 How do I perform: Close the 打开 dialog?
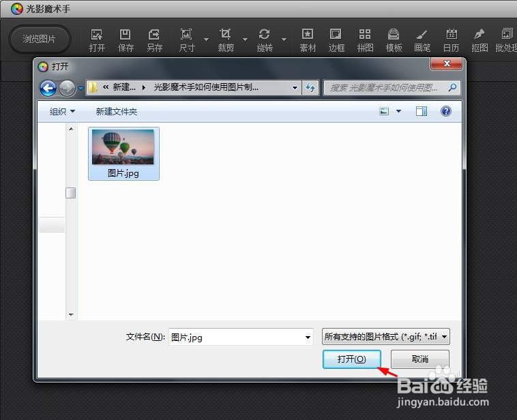click(x=447, y=63)
